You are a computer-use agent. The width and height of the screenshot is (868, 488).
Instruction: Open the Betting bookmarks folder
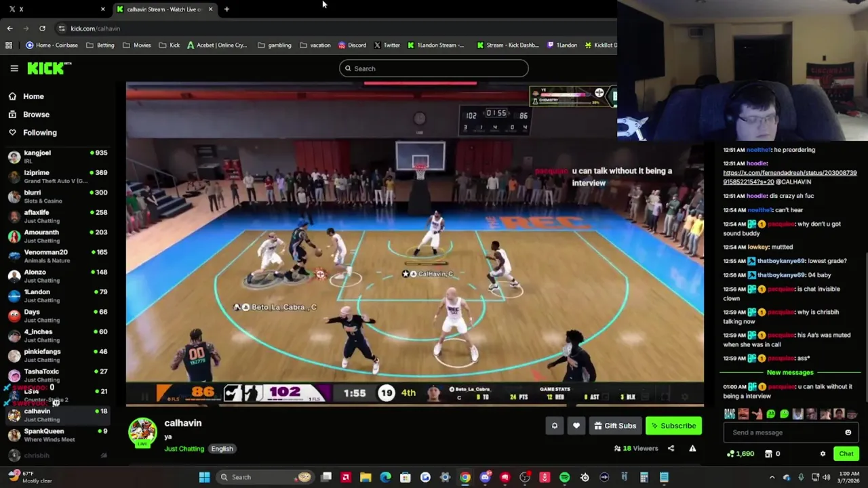(x=100, y=45)
